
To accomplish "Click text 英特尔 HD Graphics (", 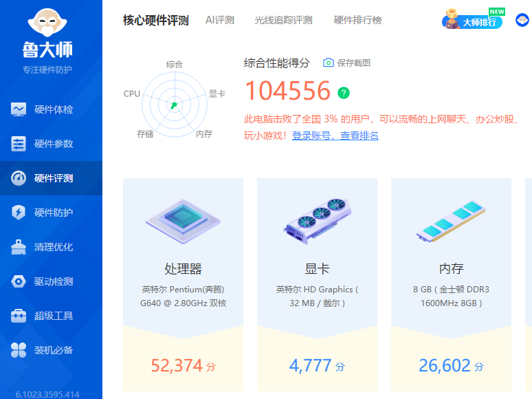I will (318, 290).
